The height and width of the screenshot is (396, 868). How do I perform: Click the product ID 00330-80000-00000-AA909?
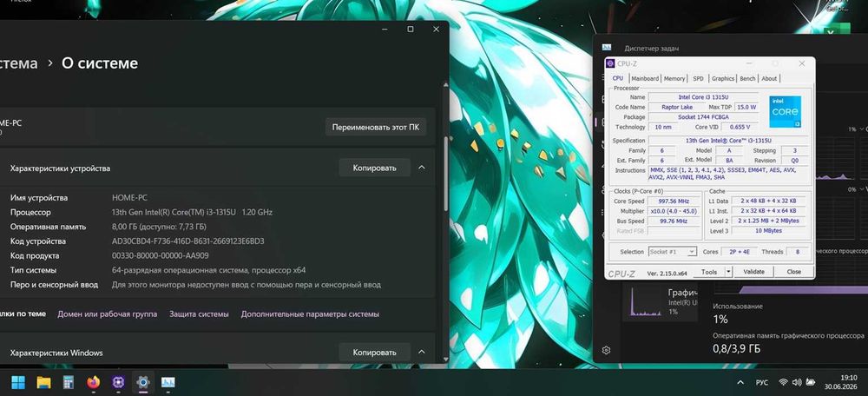(160, 255)
